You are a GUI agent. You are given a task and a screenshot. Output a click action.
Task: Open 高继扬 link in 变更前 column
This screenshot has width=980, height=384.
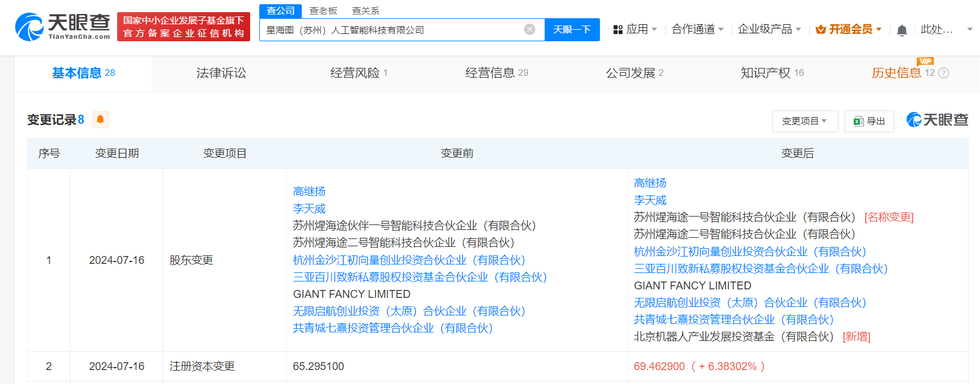[x=309, y=192]
